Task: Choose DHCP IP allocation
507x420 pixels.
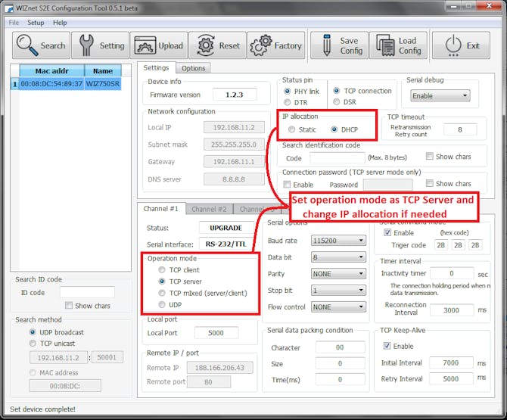Action: 334,129
